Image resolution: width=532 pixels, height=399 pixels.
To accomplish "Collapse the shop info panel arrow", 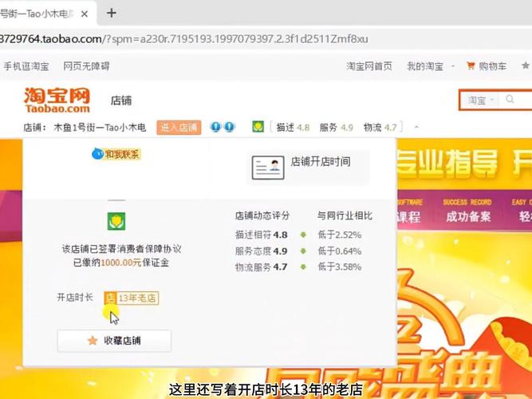I will [416, 128].
